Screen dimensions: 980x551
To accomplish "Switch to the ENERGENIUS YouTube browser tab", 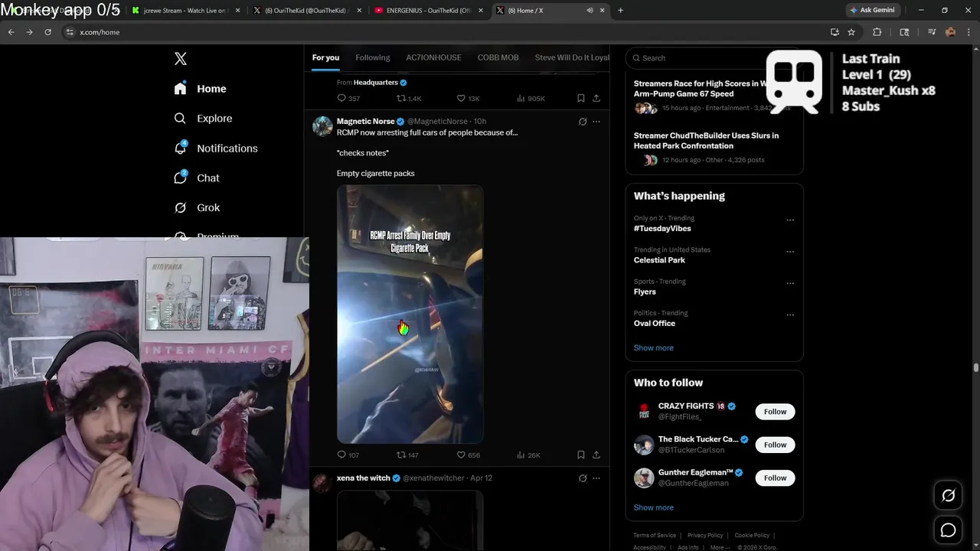I will point(429,11).
